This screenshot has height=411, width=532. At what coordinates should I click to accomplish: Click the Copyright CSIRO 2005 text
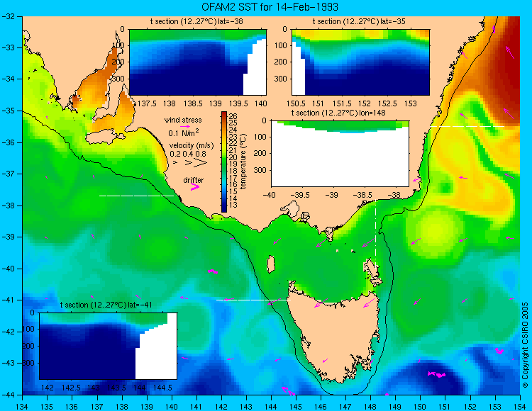coord(525,345)
